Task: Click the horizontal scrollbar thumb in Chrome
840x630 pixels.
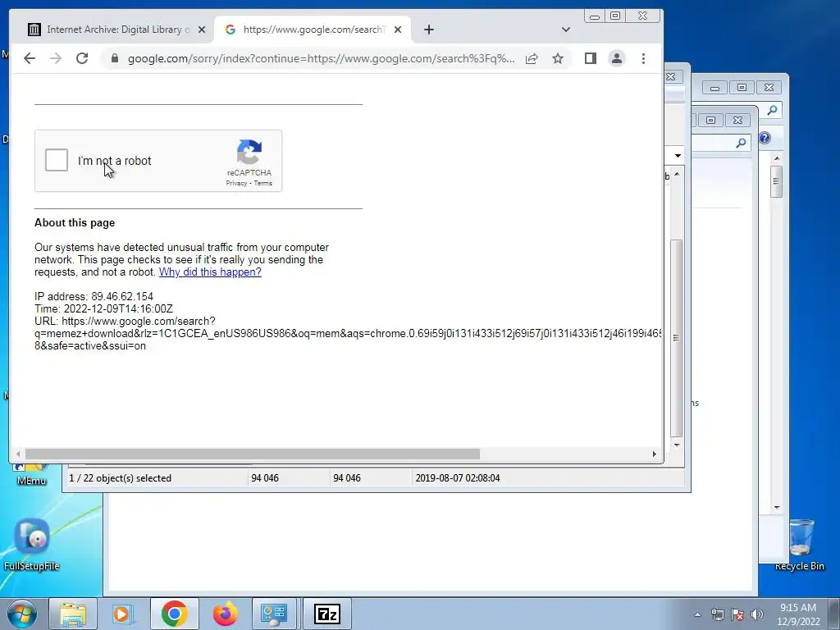Action: [253, 454]
